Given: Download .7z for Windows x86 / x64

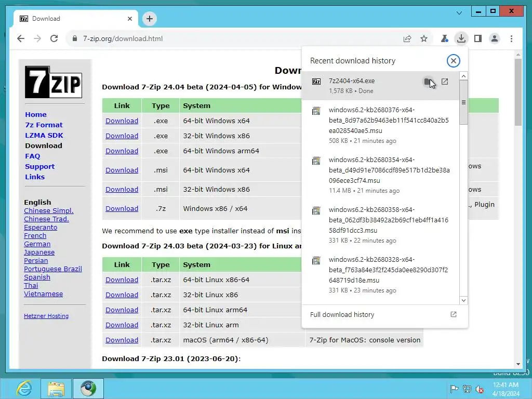Looking at the screenshot, I should 122,209.
